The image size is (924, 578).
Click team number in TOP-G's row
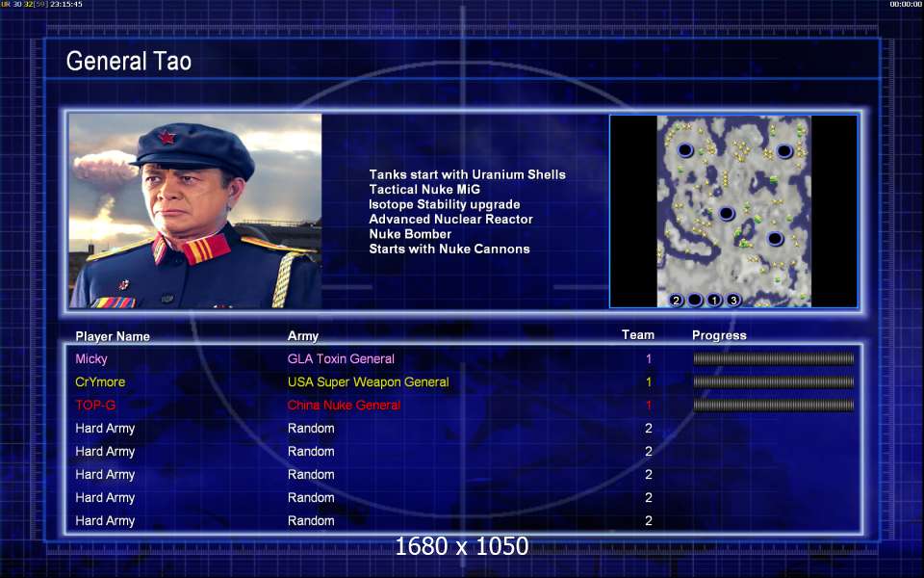click(x=648, y=406)
